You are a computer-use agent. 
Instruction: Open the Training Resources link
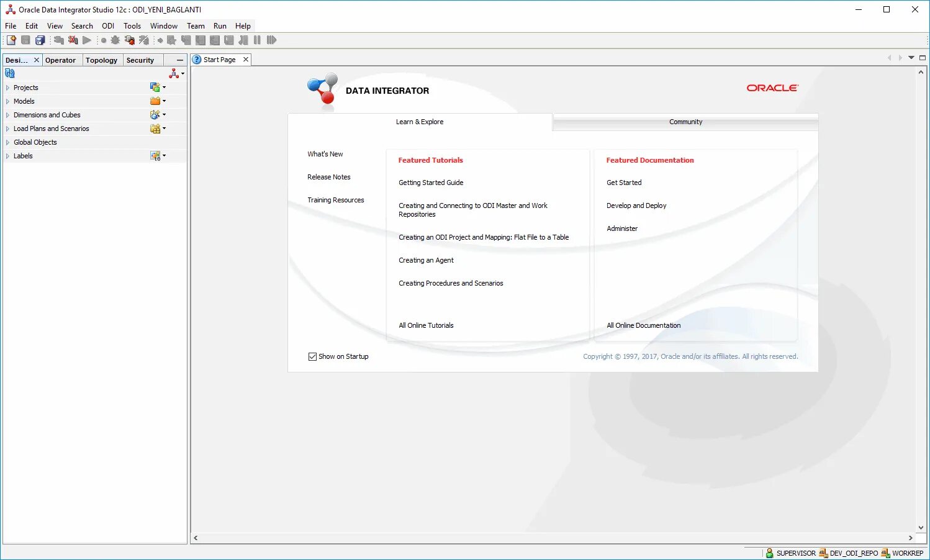coord(336,200)
